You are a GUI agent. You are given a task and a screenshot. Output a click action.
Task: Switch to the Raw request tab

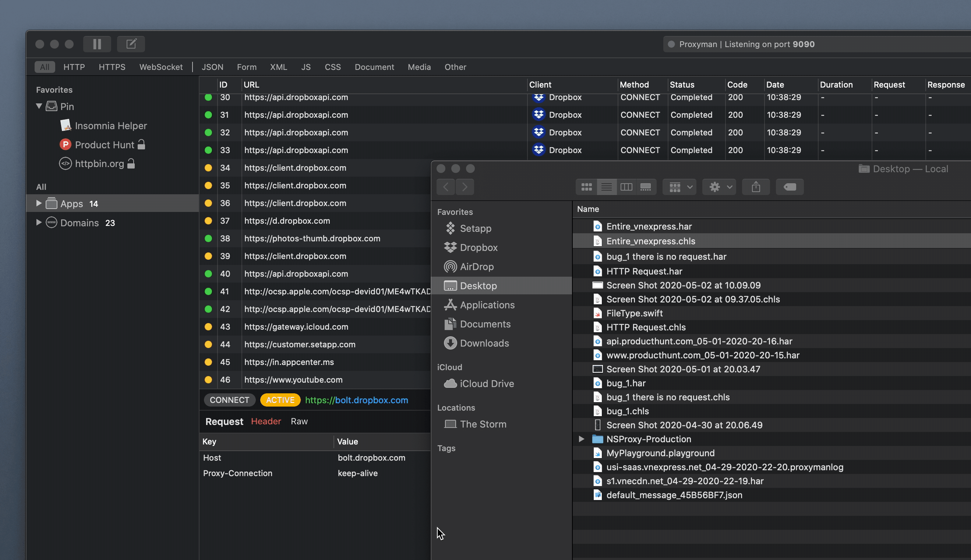[299, 421]
